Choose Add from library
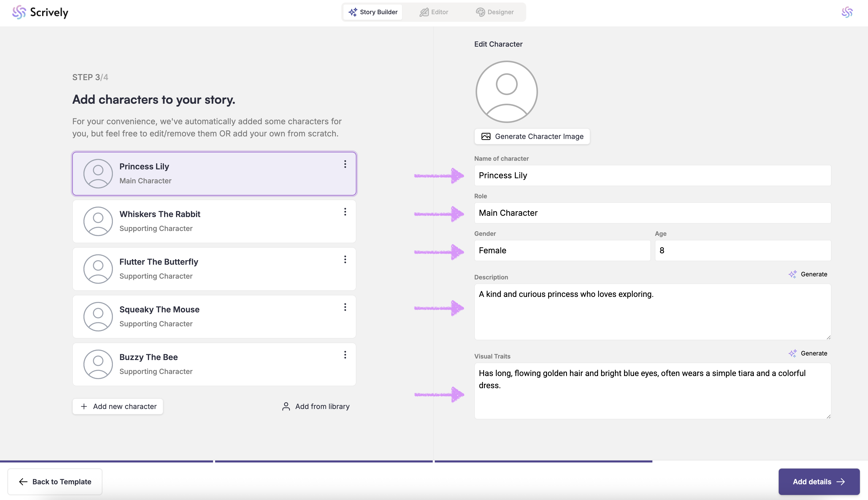 (316, 406)
